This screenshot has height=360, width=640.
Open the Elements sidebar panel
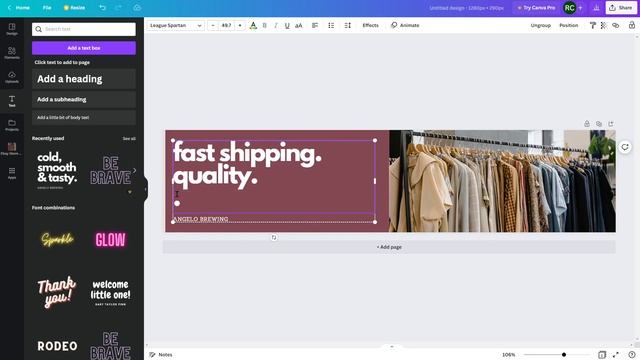pyautogui.click(x=12, y=53)
